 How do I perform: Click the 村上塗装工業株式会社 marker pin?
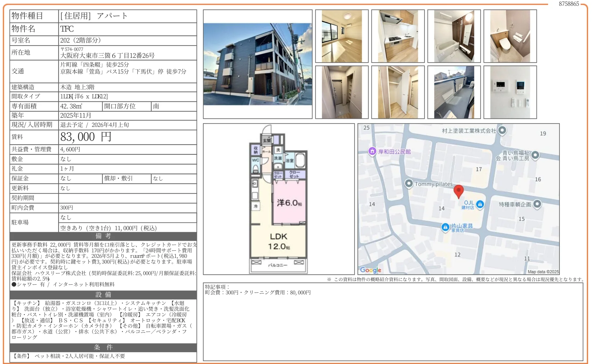502,130
